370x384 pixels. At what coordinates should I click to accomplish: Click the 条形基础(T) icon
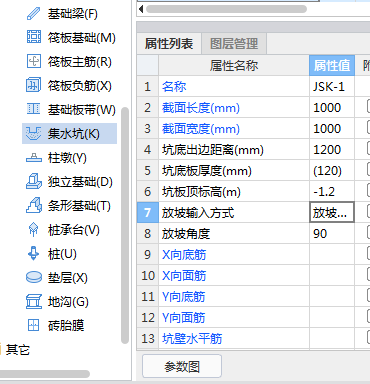(34, 205)
